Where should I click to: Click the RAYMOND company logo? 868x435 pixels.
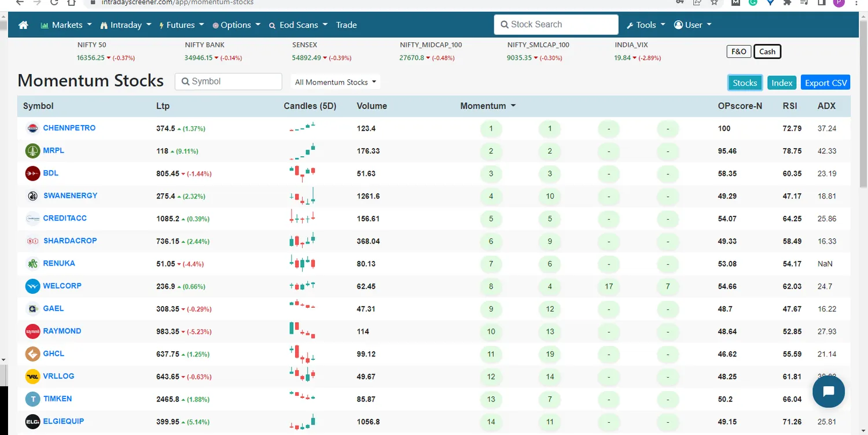(33, 331)
